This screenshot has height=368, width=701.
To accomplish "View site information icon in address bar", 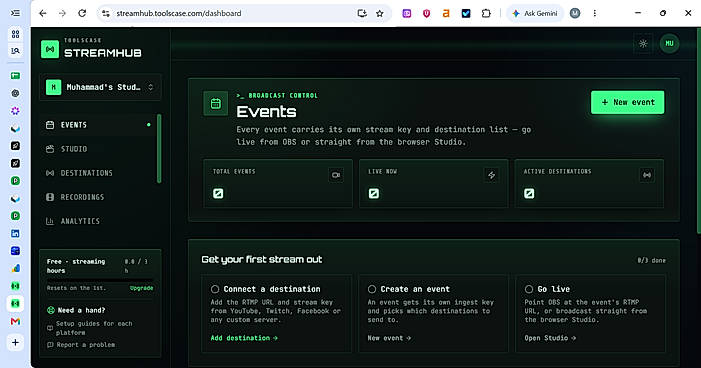I will click(106, 13).
